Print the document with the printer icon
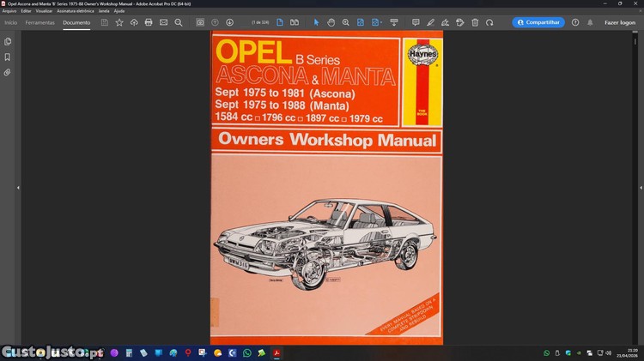This screenshot has width=644, height=361. 149,22
